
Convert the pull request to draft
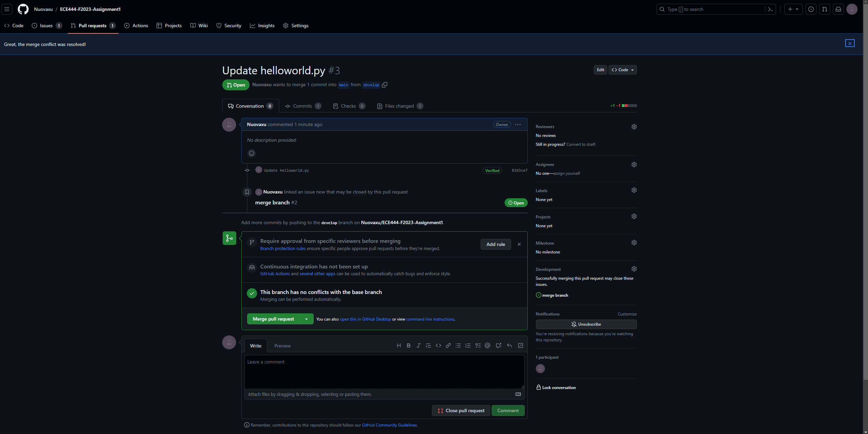coord(581,144)
